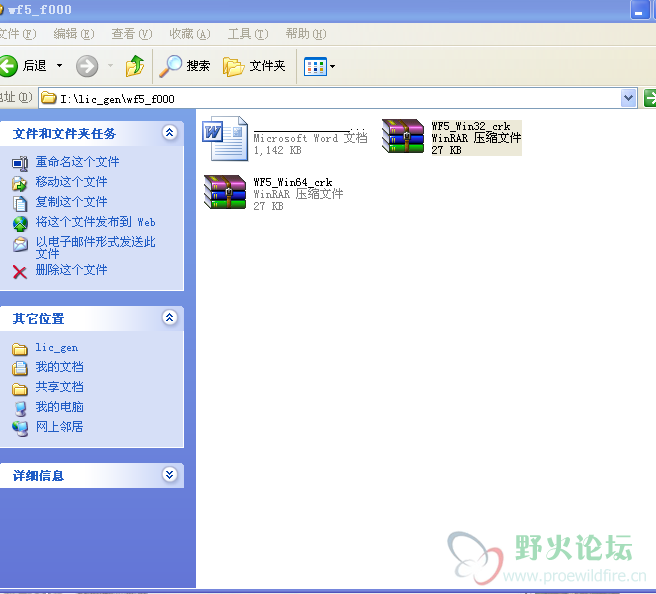Viewport: 656px width, 594px height.
Task: Click 重命名这个文件 link
Action: click(77, 161)
